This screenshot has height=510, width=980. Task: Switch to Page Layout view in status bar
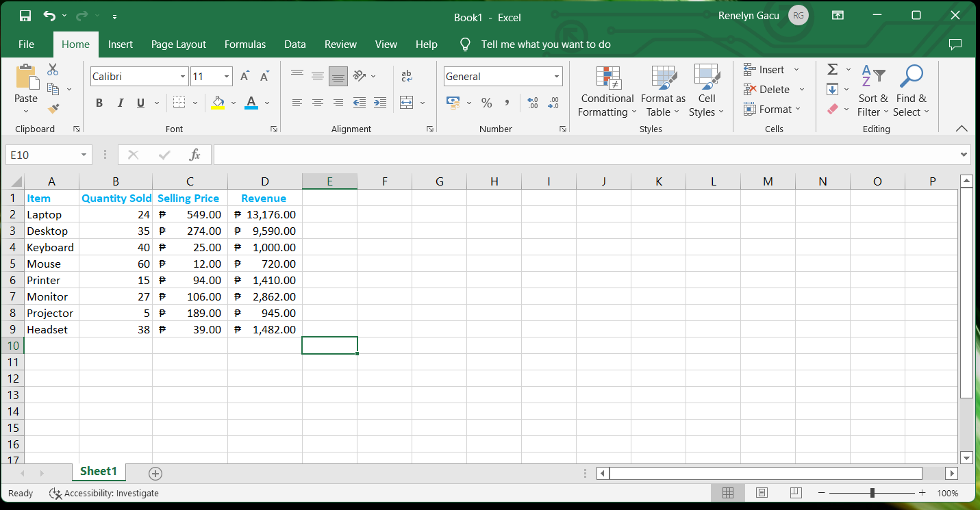coord(762,493)
